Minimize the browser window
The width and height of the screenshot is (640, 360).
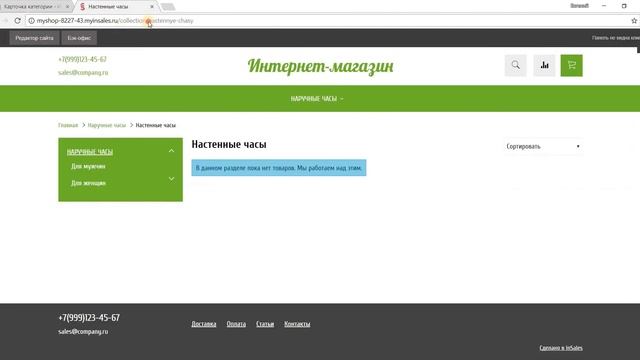[604, 6]
